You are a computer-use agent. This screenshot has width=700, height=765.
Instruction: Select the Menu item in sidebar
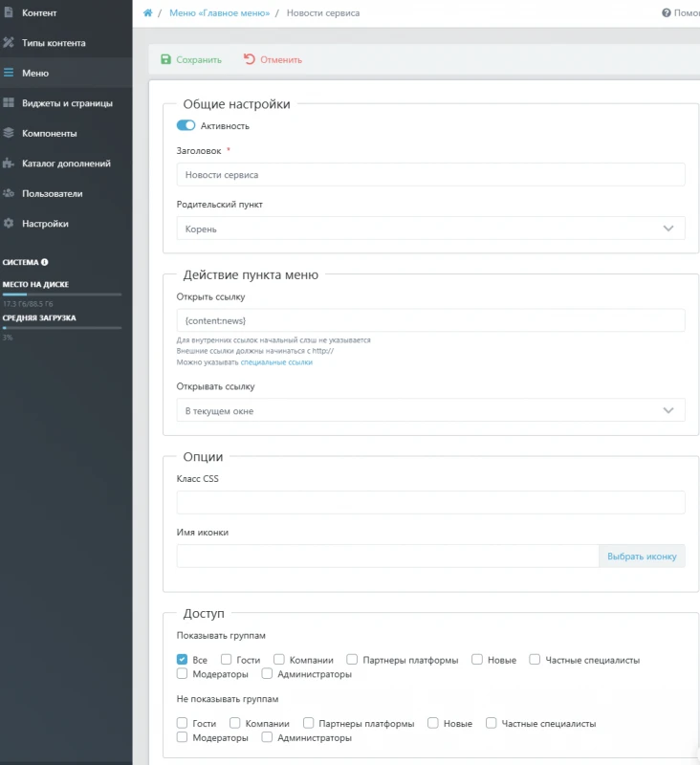35,73
